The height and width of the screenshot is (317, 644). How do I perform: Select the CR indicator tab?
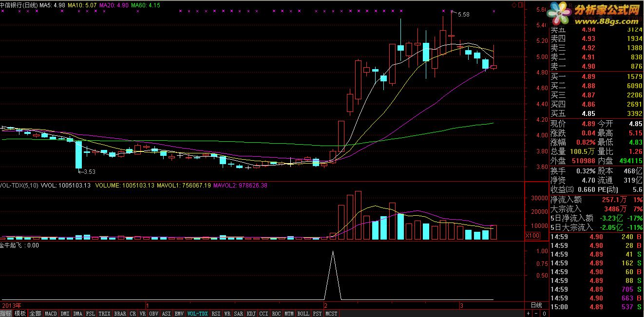(133, 314)
